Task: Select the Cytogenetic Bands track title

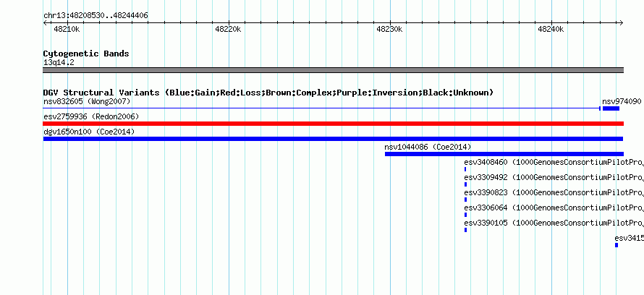Action: [x=86, y=54]
